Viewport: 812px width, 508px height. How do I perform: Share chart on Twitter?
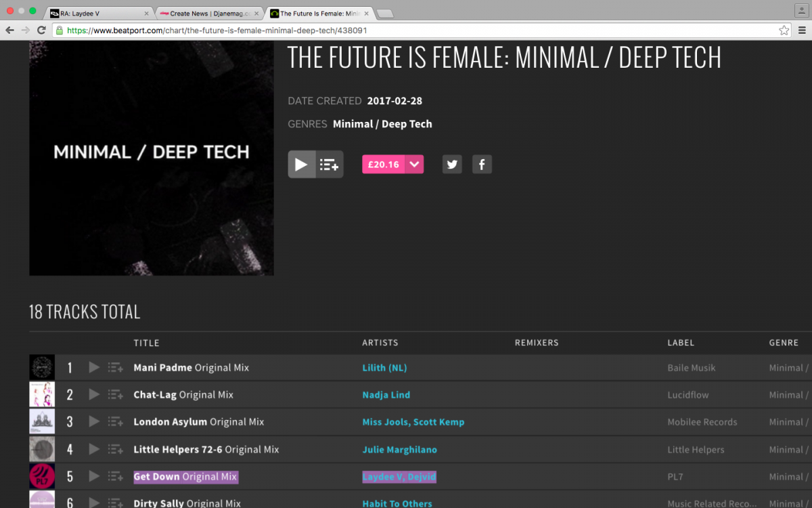click(452, 165)
